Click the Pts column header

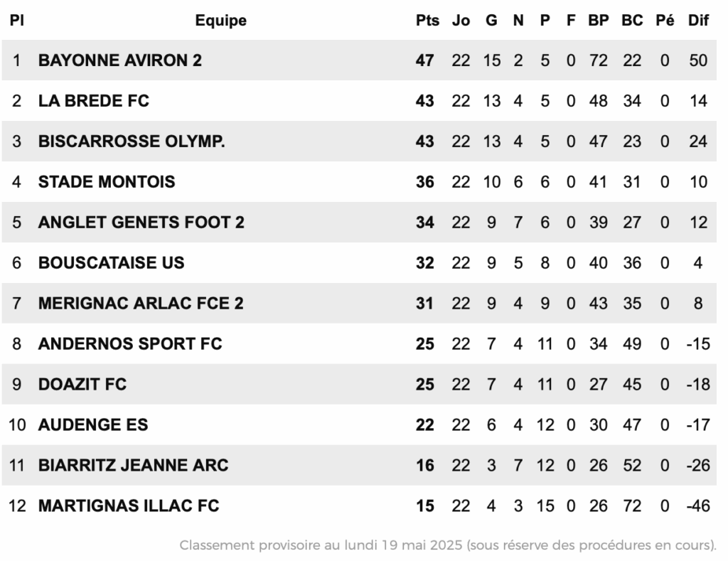[x=427, y=20]
